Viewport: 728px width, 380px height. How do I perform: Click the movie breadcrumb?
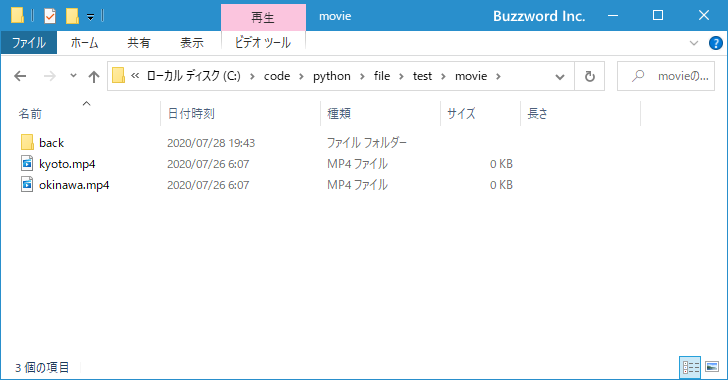click(x=471, y=76)
